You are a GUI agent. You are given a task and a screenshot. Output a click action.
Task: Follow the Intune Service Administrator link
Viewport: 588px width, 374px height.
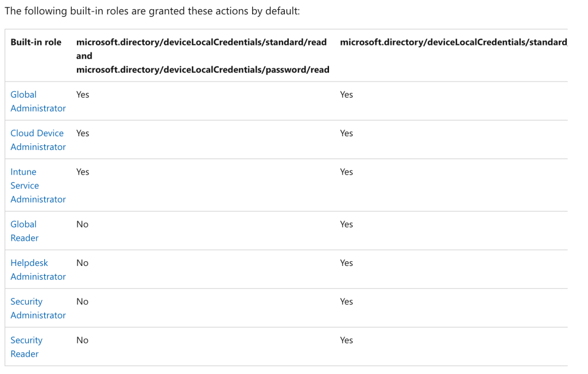(38, 185)
